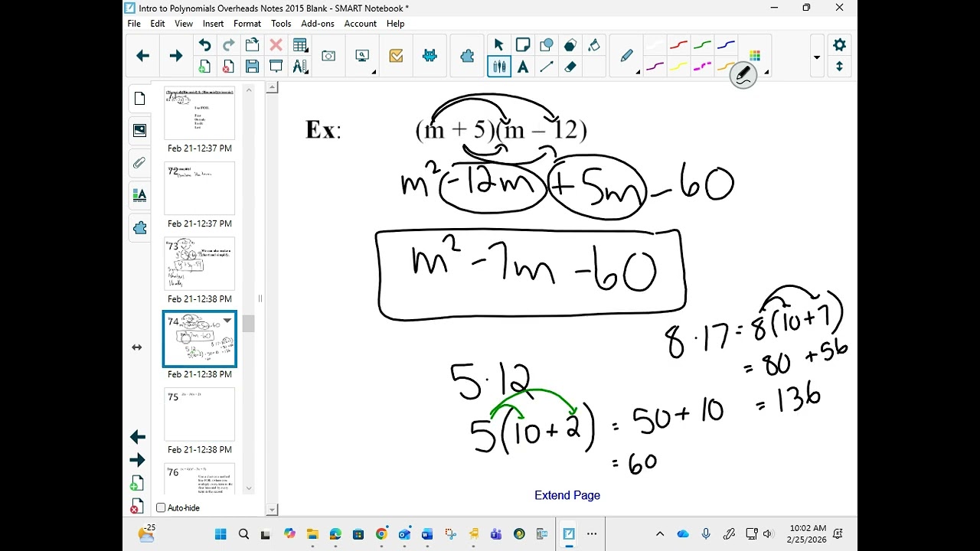Open Windows Start menu in taskbar
Image resolution: width=980 pixels, height=551 pixels.
coord(220,534)
